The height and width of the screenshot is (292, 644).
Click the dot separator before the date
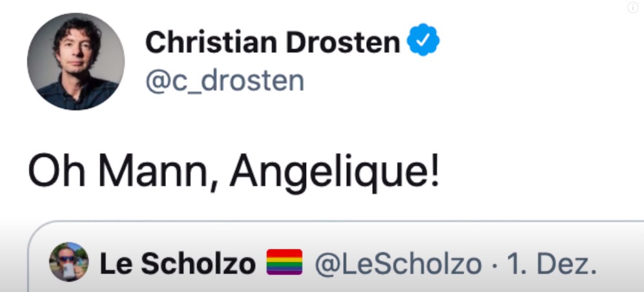tap(494, 264)
